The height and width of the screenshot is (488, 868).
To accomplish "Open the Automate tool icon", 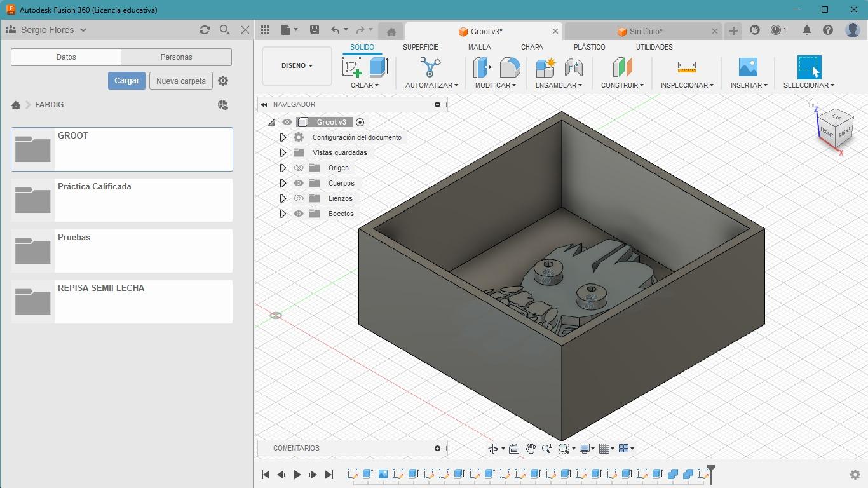I will tap(430, 67).
